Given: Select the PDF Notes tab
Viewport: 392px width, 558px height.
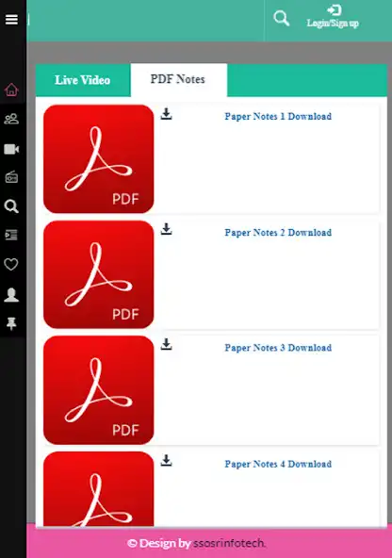Looking at the screenshot, I should click(178, 79).
